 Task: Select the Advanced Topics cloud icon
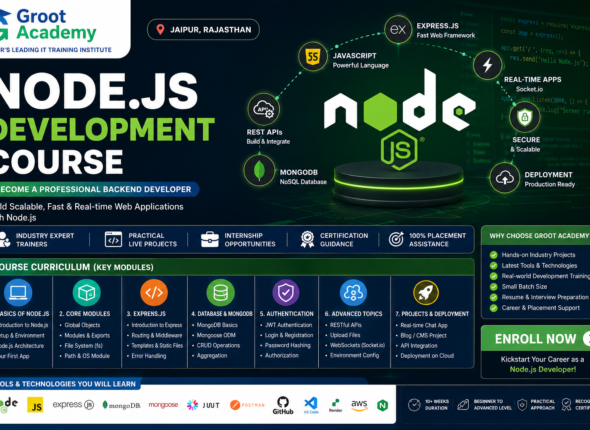click(x=353, y=292)
